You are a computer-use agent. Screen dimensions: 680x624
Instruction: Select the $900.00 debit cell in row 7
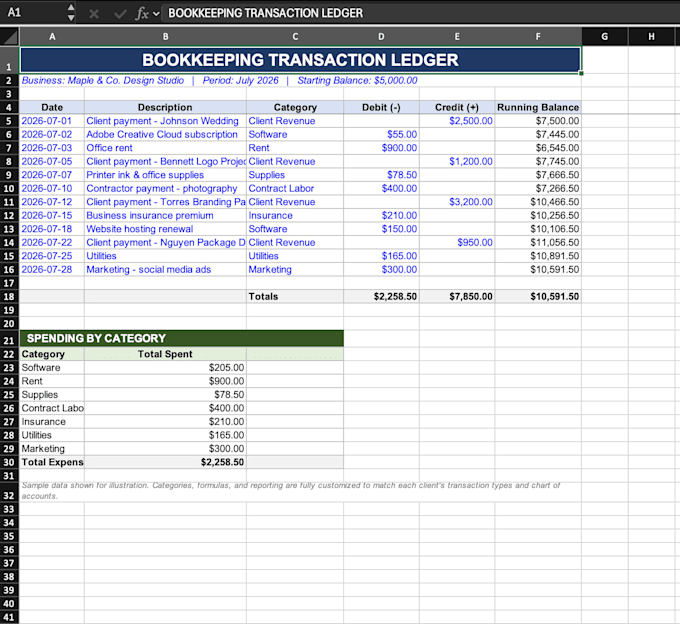[381, 148]
